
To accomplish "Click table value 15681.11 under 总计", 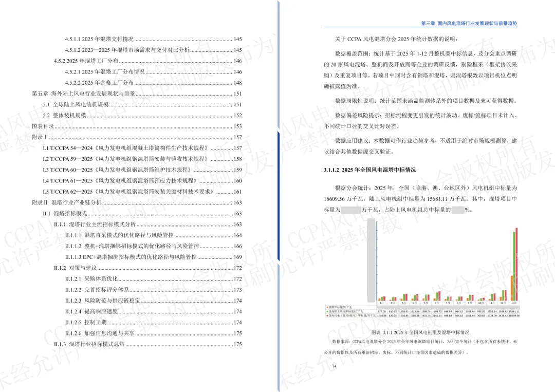I will [514, 312].
